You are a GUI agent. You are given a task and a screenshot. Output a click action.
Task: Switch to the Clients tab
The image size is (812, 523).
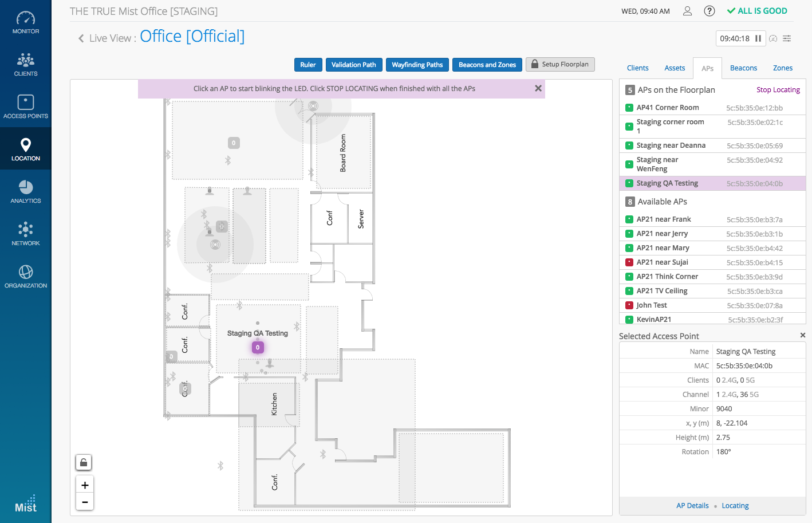[x=638, y=68]
